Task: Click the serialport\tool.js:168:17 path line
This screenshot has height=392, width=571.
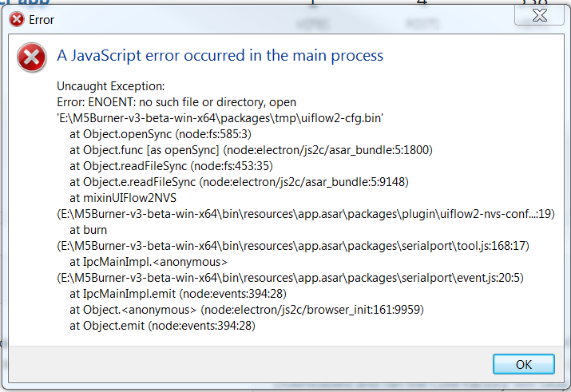Action: tap(293, 246)
